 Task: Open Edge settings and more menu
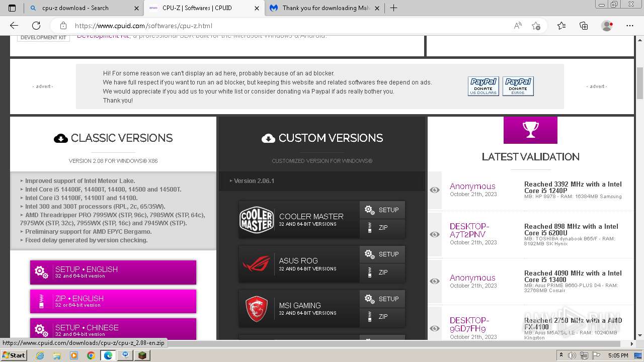point(630,26)
